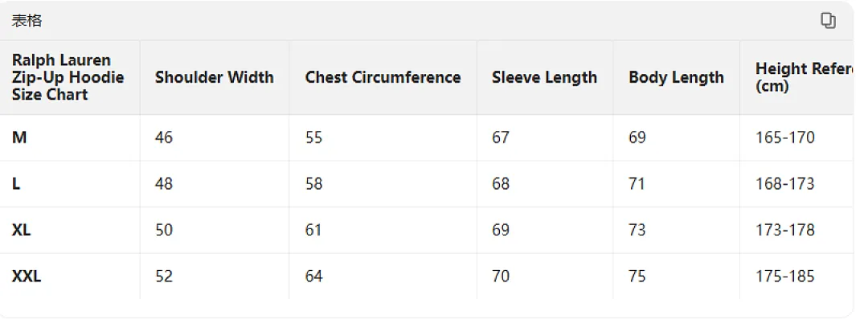Select the L size row label
Image resolution: width=868 pixels, height=328 pixels.
pyautogui.click(x=16, y=184)
